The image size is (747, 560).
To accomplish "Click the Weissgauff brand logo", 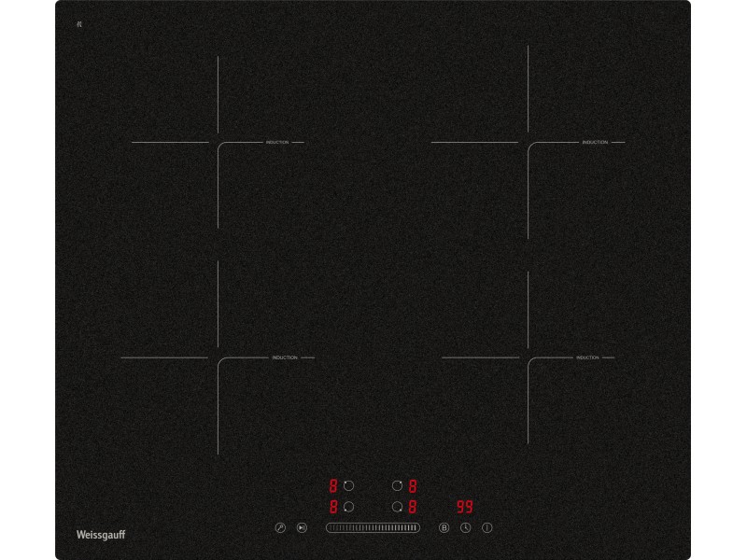I will [x=101, y=535].
